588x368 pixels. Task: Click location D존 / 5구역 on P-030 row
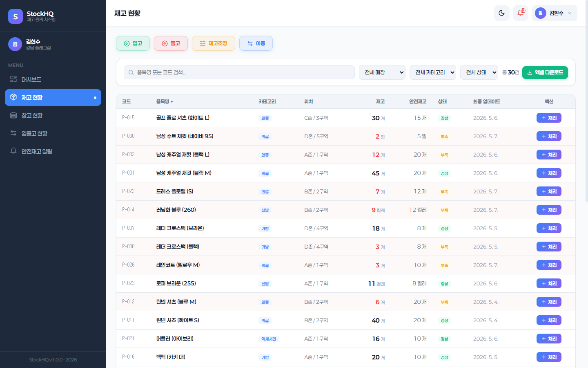point(316,136)
